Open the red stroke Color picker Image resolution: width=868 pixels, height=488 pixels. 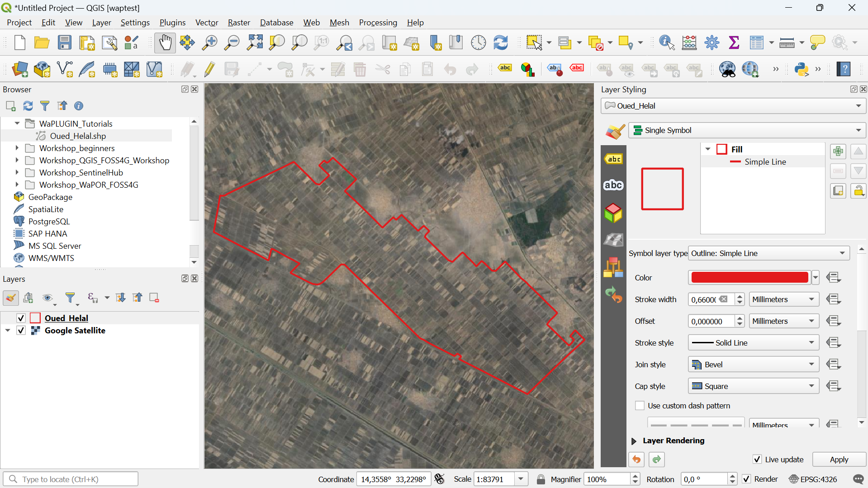[749, 277]
